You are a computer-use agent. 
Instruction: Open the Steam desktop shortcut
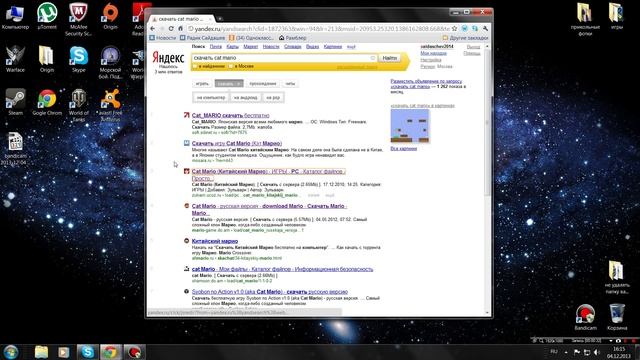[x=15, y=102]
